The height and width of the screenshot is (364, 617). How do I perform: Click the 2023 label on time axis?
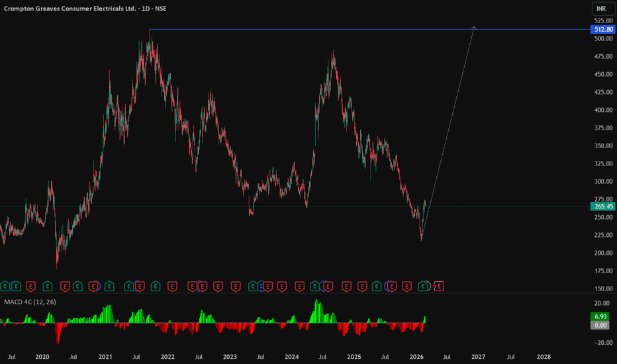(x=230, y=357)
